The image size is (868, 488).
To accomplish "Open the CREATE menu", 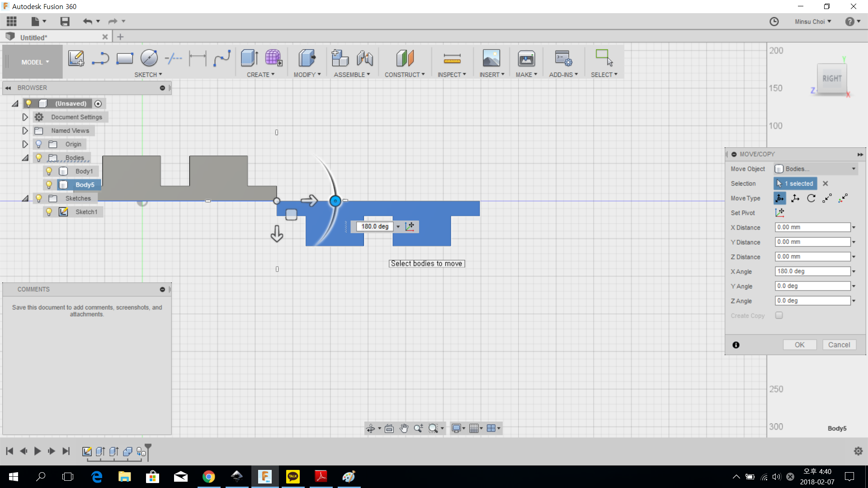I will (260, 75).
